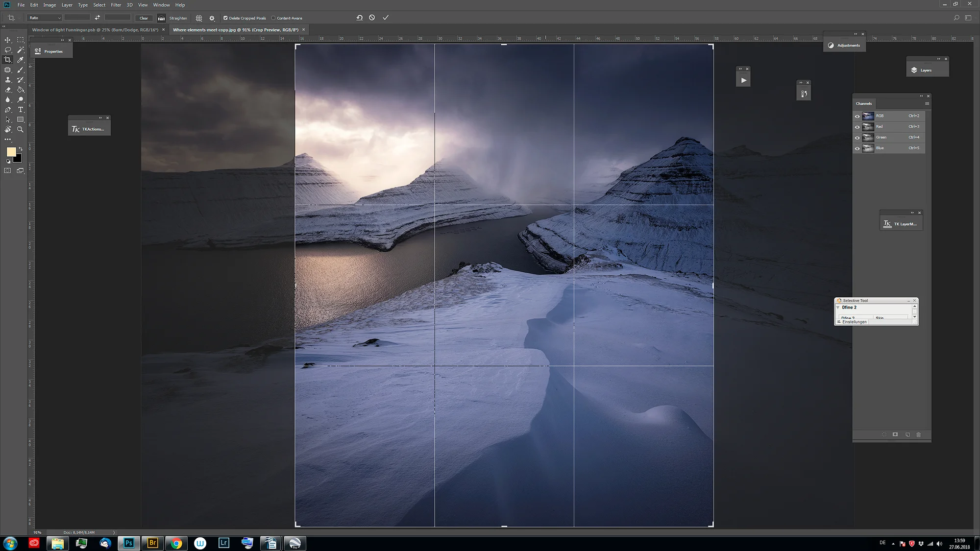Open the Window menu
980x551 pixels.
[161, 5]
